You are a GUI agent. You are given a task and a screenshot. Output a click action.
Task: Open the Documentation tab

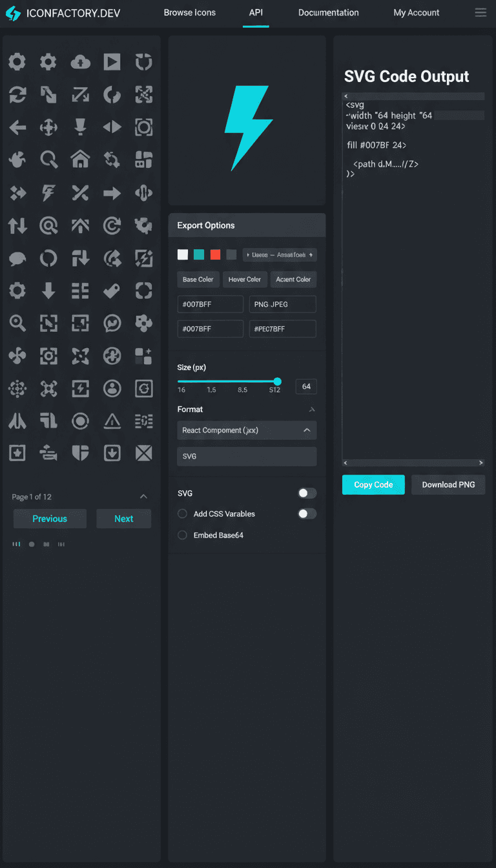(x=328, y=13)
